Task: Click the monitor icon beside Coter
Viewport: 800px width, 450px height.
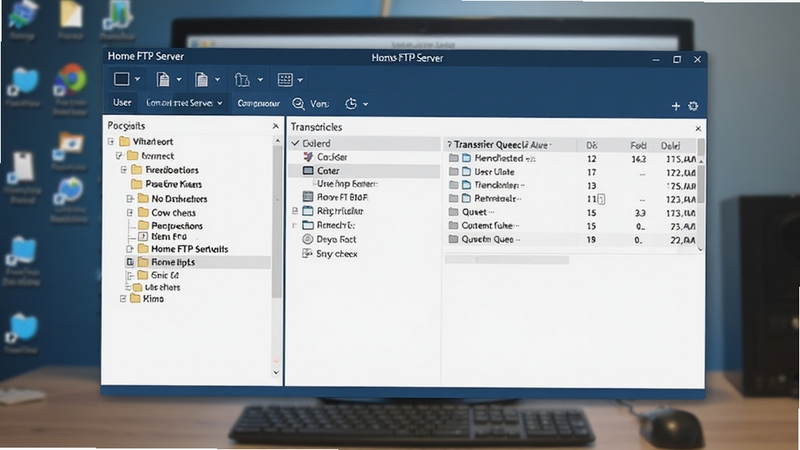Action: pos(308,170)
